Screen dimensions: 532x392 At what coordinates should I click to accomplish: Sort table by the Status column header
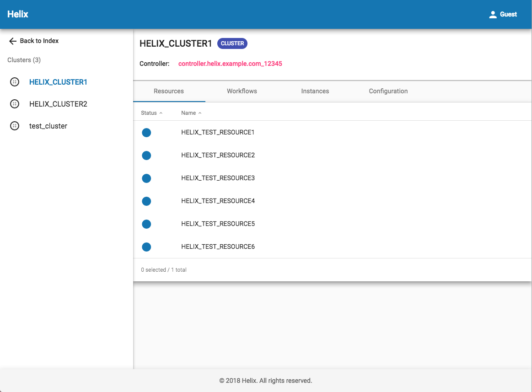(x=149, y=113)
